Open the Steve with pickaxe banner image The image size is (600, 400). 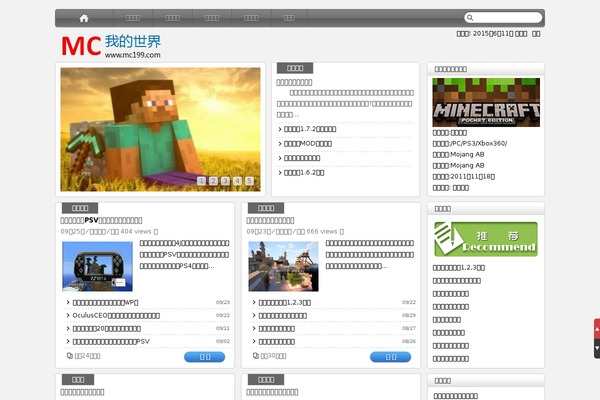[160, 129]
